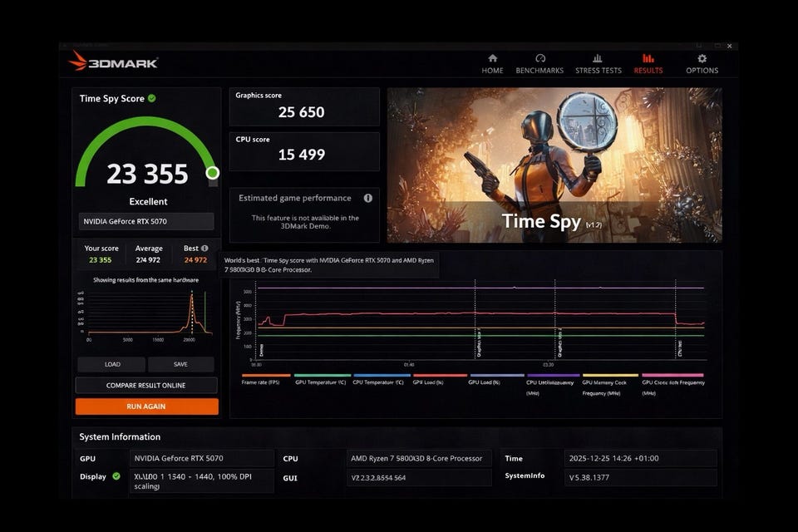The image size is (798, 532).
Task: Click the first Graphics test marker on the chart
Action: [x=478, y=342]
